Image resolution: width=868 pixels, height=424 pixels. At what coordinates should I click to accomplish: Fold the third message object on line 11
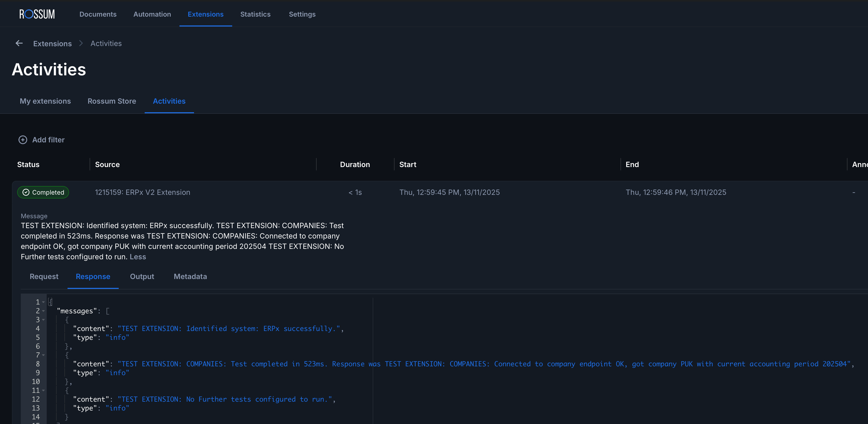(x=43, y=390)
